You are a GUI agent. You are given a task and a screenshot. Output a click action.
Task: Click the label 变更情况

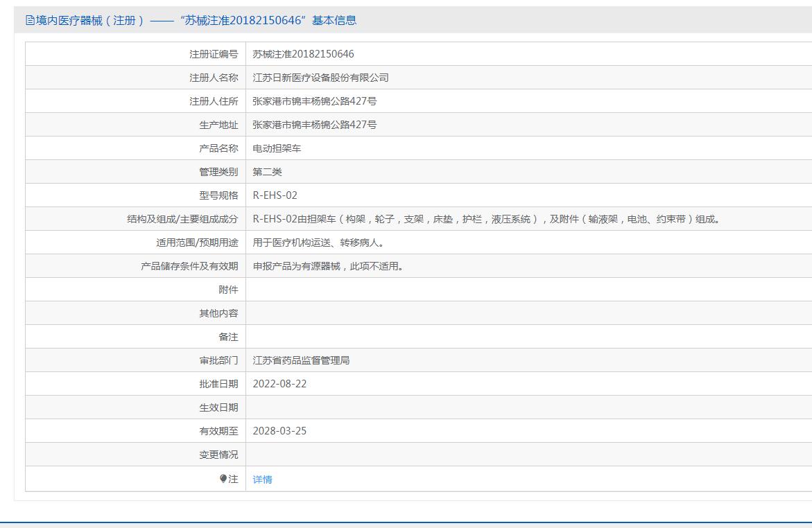[218, 455]
